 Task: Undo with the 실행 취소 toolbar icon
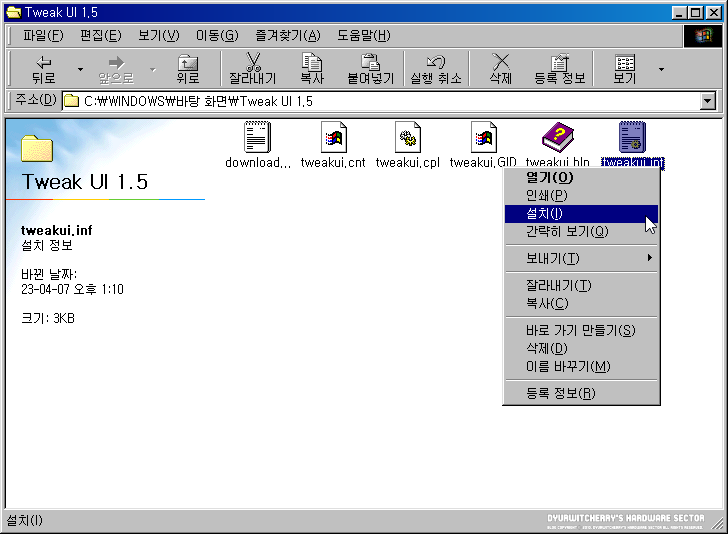pos(436,69)
